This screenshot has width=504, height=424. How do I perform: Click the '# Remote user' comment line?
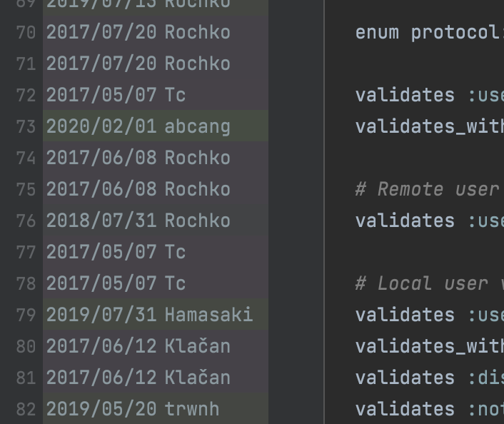(x=430, y=189)
